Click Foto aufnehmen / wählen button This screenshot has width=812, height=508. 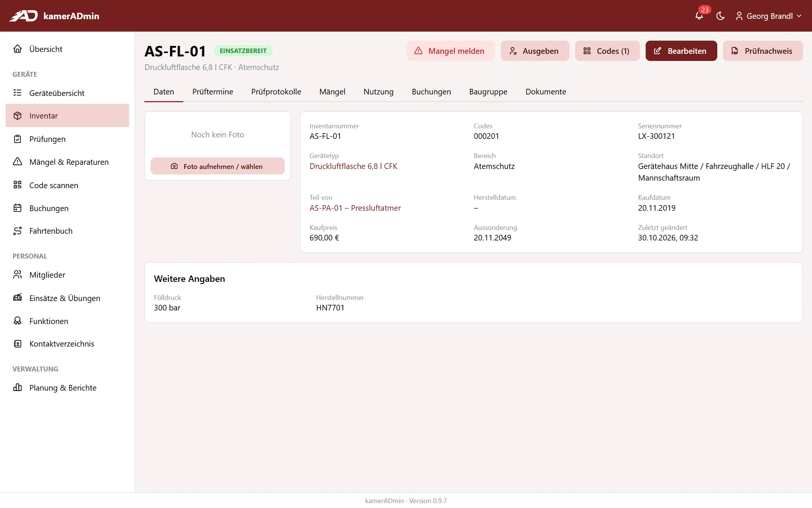(218, 166)
